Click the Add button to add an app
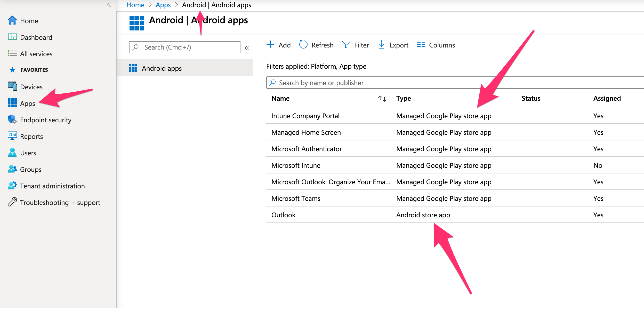 click(x=279, y=45)
